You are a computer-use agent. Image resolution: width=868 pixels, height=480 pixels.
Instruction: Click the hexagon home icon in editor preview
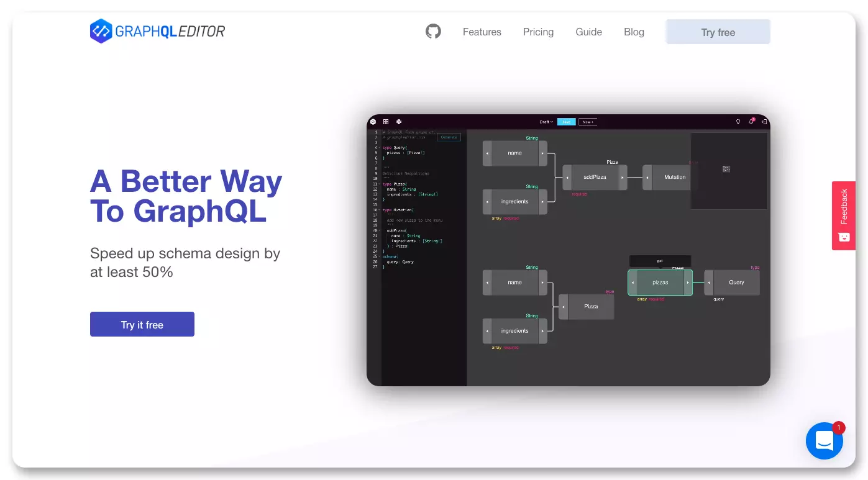[373, 122]
